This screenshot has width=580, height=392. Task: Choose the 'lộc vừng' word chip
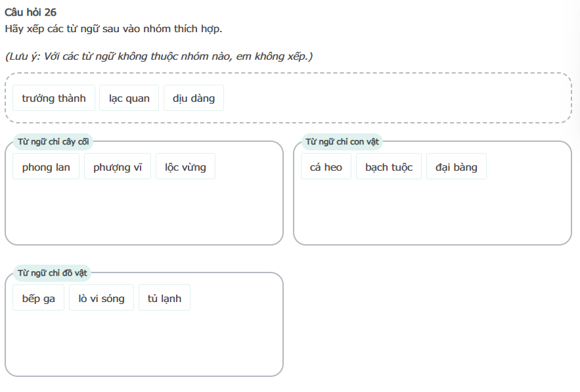[x=185, y=167]
